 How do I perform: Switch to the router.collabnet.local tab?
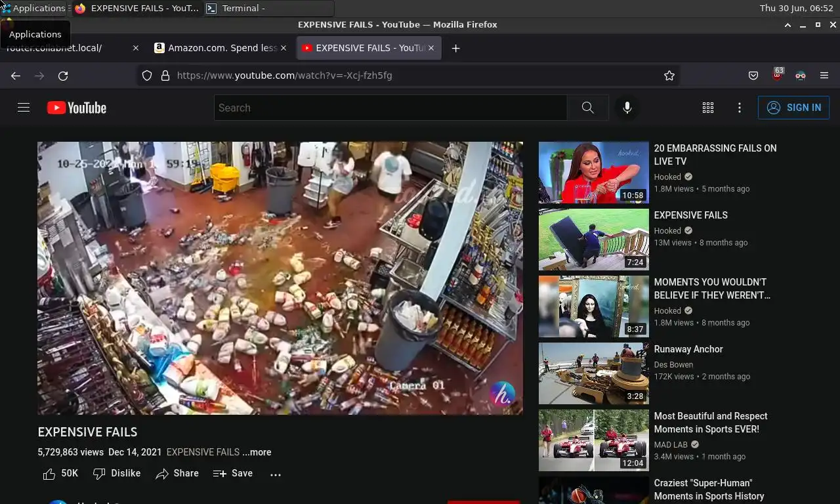click(72, 48)
